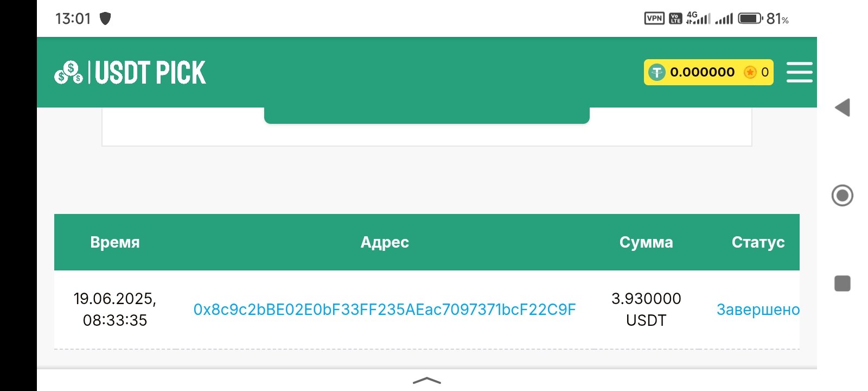Click the USDT PICK coins logo
Screen dimensions: 868x391
tap(68, 72)
